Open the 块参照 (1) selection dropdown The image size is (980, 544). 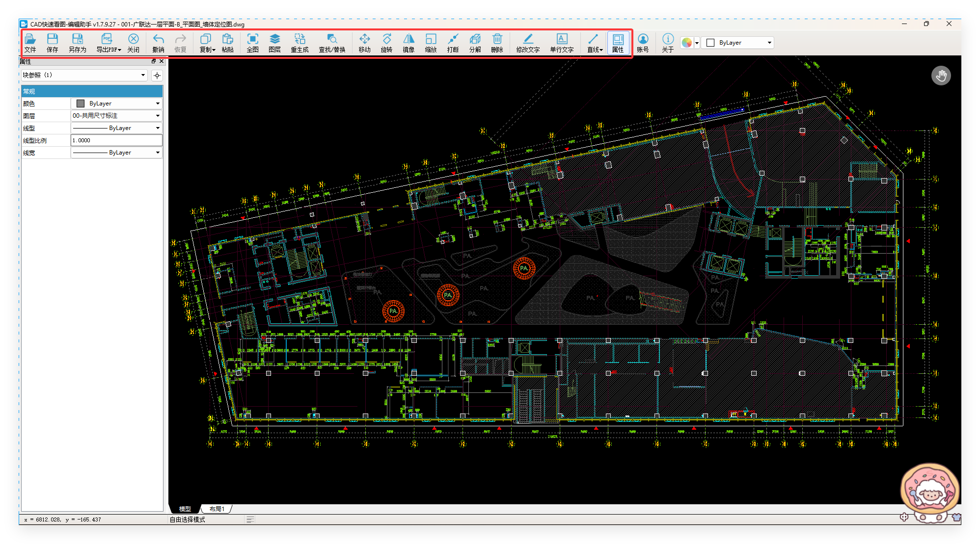click(84, 75)
